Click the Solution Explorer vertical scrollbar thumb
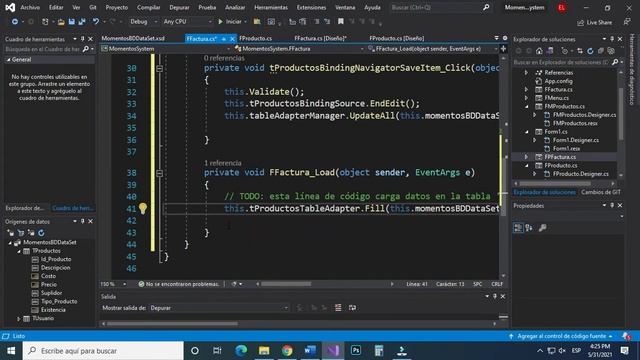Screen dimensions: 640x360 pos(621,113)
